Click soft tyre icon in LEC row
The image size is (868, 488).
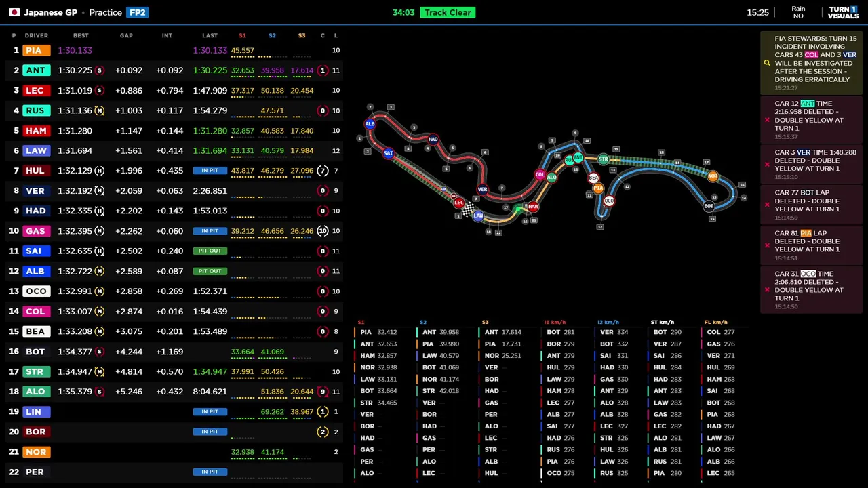click(x=100, y=90)
